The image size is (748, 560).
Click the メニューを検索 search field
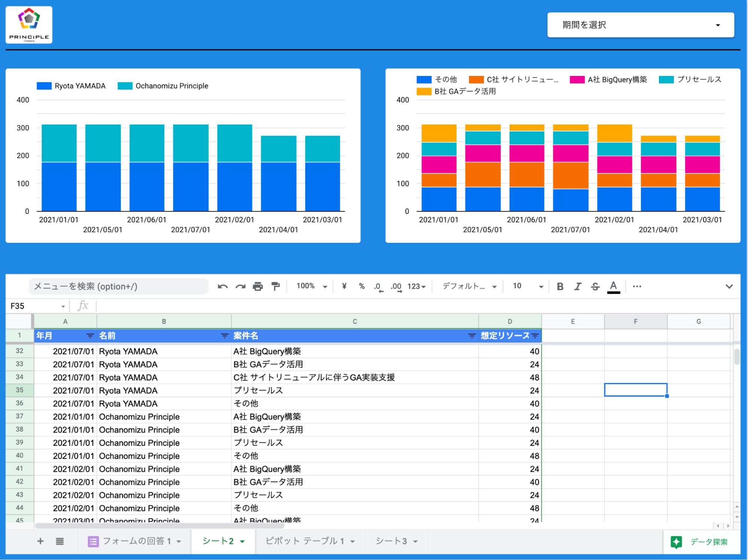coord(118,287)
